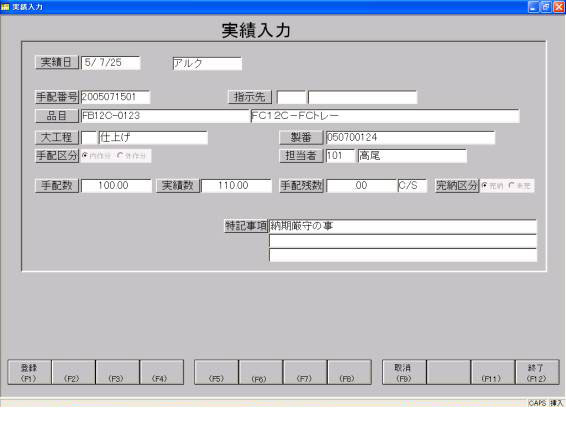566x425 pixels.
Task: Click the 手配番号 label button
Action: pos(57,97)
